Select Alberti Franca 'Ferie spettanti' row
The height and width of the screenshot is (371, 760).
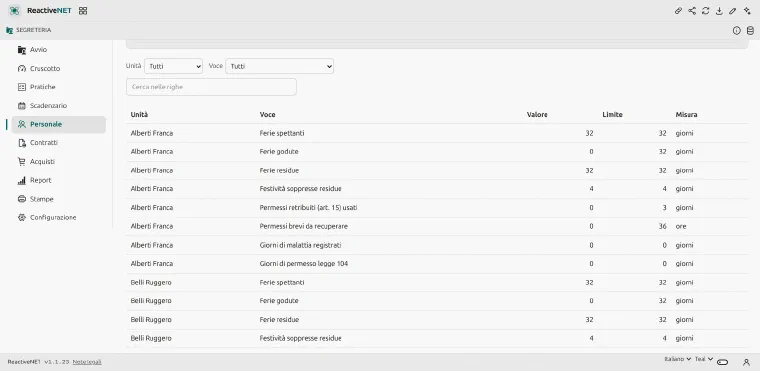click(x=437, y=133)
